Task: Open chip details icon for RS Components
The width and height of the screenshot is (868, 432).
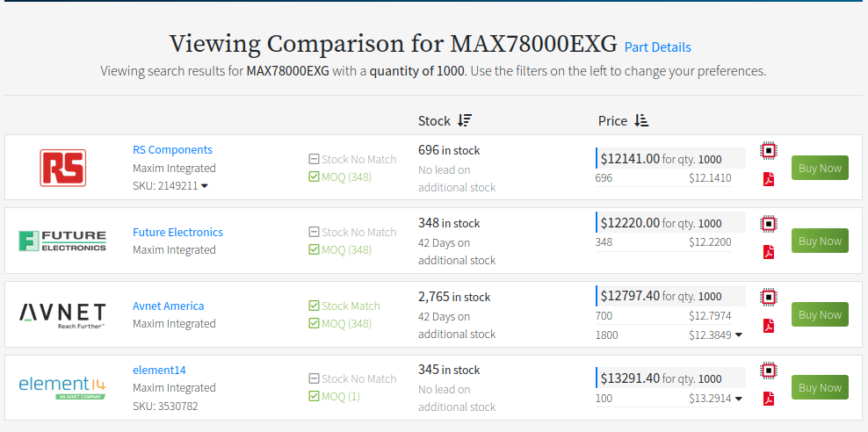Action: click(x=769, y=150)
